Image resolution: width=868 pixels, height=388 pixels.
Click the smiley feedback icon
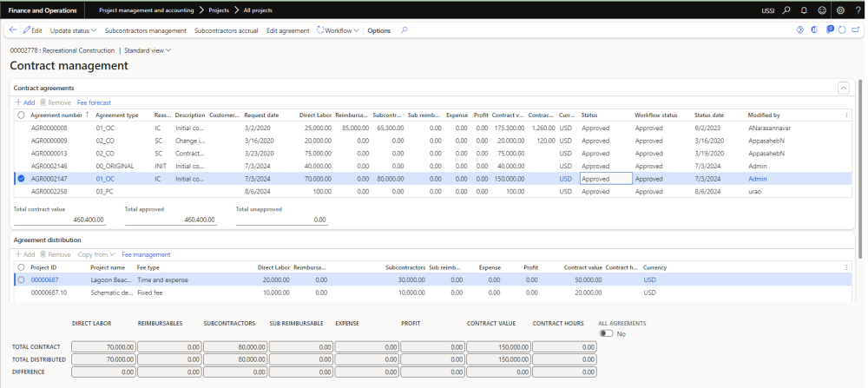tap(821, 10)
